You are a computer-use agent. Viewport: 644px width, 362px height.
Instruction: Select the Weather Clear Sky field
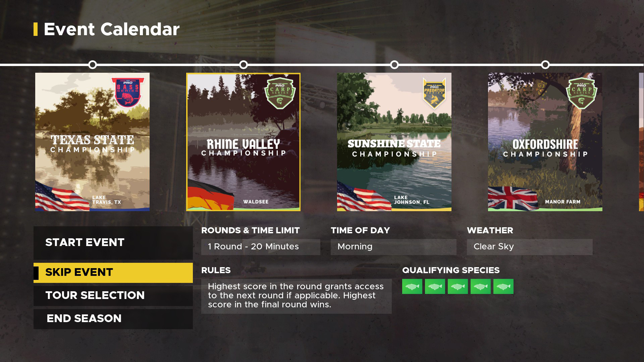[529, 246]
